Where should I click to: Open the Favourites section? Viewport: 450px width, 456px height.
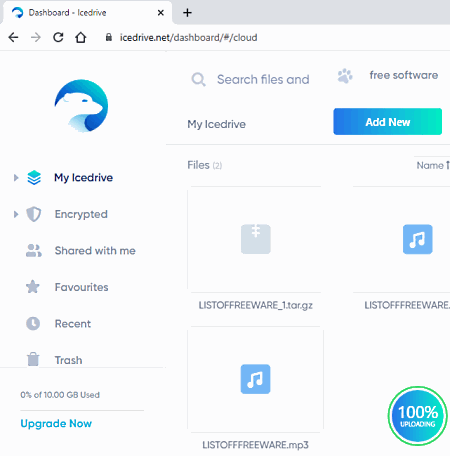[x=81, y=287]
